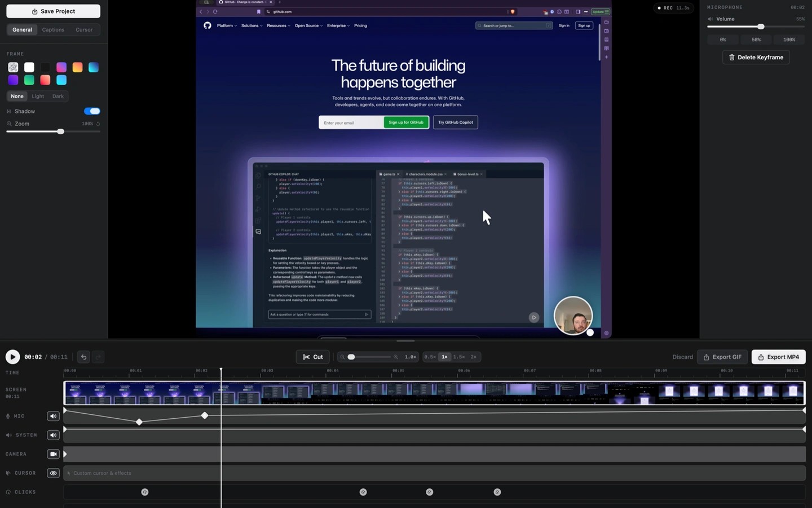Click the redo arrow icon

pyautogui.click(x=98, y=357)
